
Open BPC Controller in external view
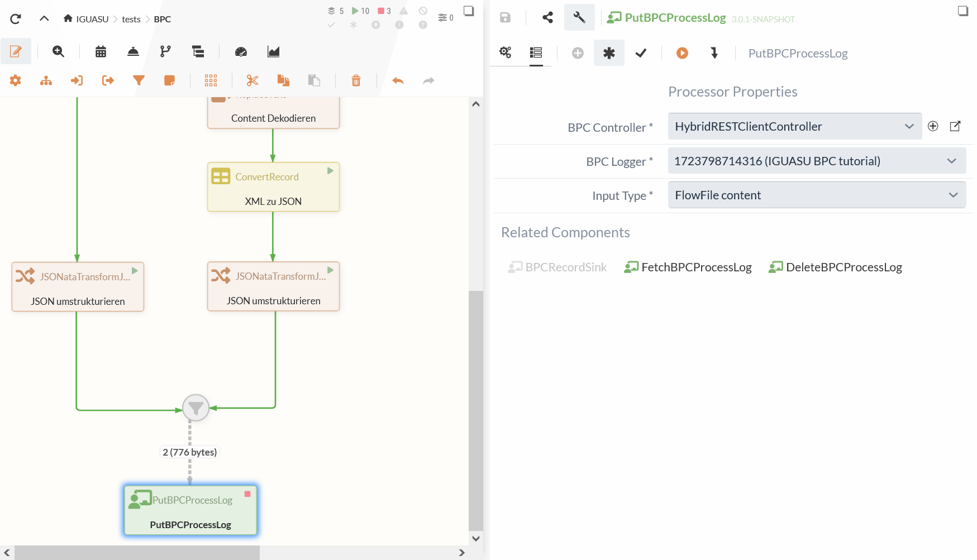(x=955, y=126)
